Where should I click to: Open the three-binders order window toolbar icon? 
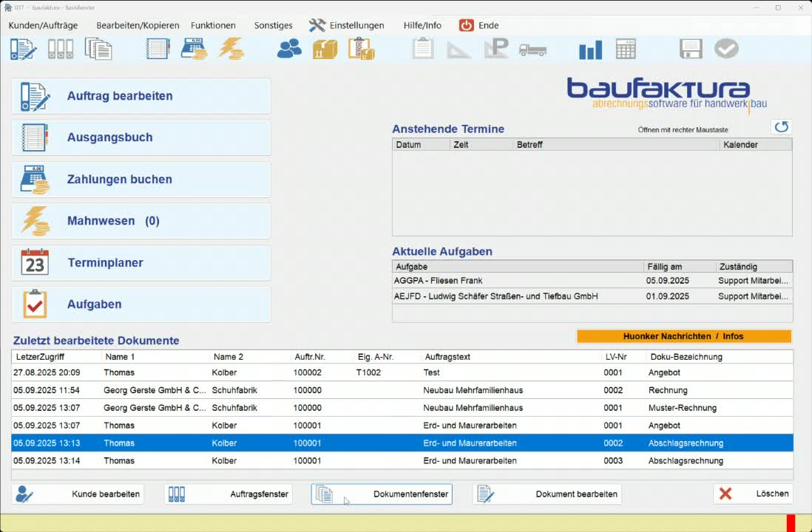61,50
